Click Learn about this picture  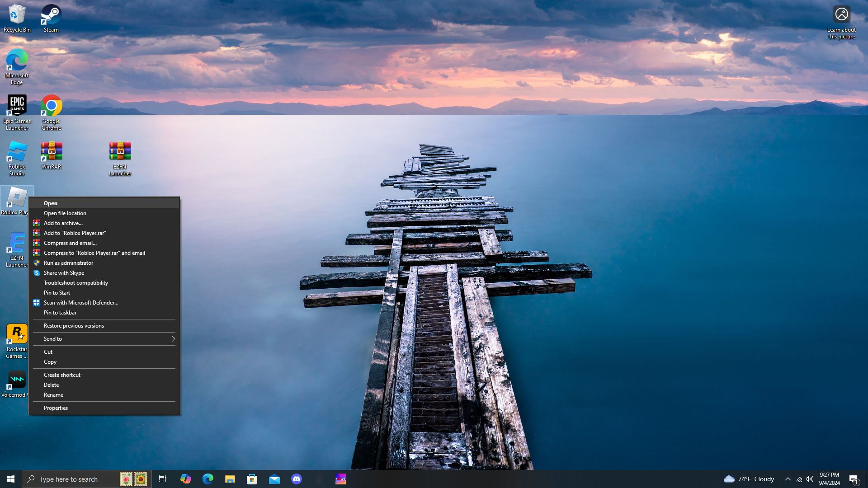coord(841,22)
